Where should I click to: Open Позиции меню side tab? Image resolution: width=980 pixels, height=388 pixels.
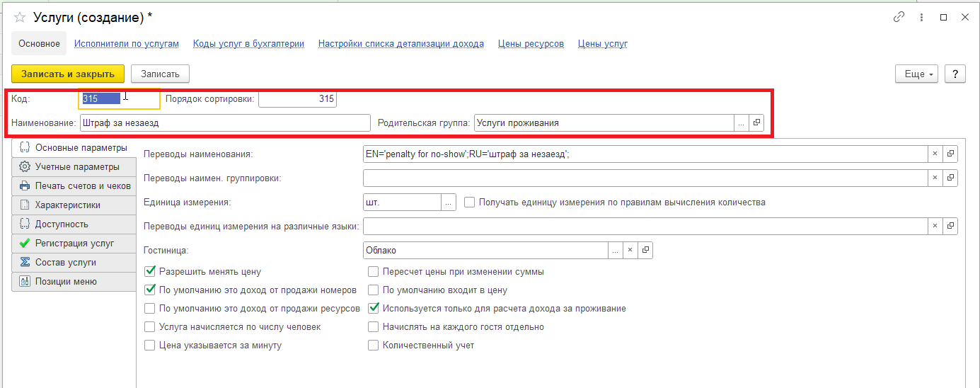pyautogui.click(x=74, y=282)
